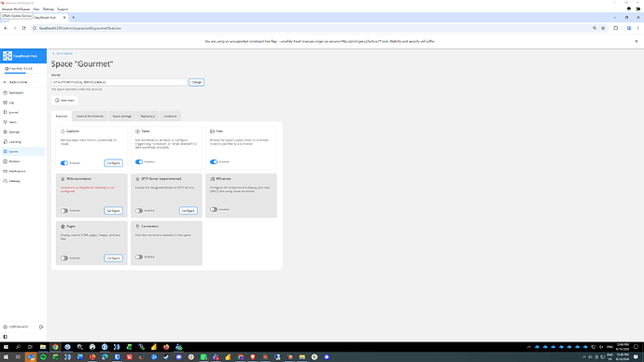The height and width of the screenshot is (362, 644).
Task: Click the Web automation card icon
Action: click(x=63, y=179)
